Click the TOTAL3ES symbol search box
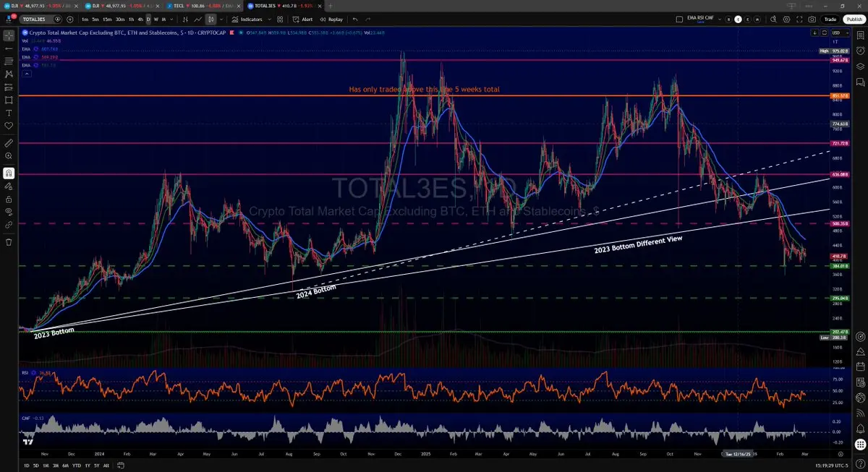 coord(39,20)
